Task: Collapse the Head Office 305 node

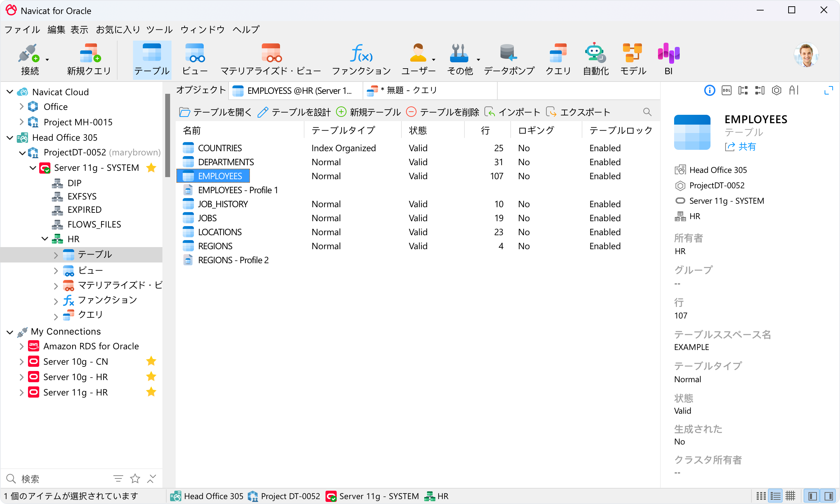Action: (10, 138)
